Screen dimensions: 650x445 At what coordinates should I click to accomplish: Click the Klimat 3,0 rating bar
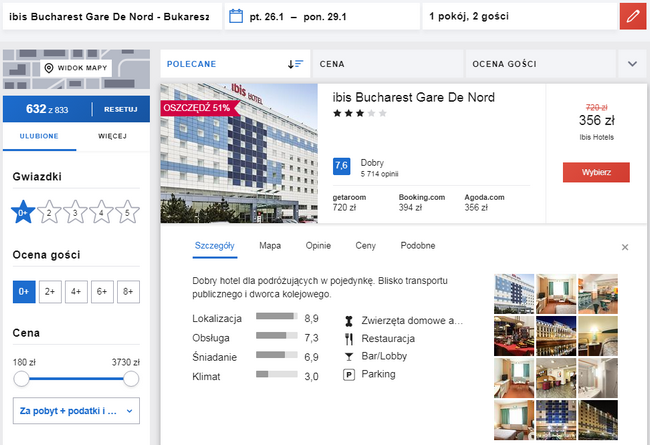coord(276,374)
